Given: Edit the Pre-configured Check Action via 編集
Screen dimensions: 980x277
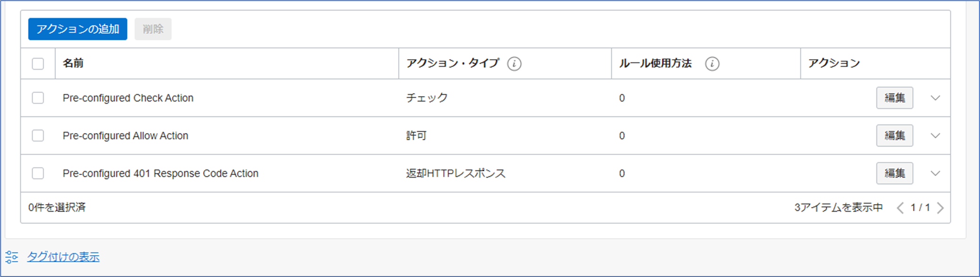Looking at the screenshot, I should point(894,98).
